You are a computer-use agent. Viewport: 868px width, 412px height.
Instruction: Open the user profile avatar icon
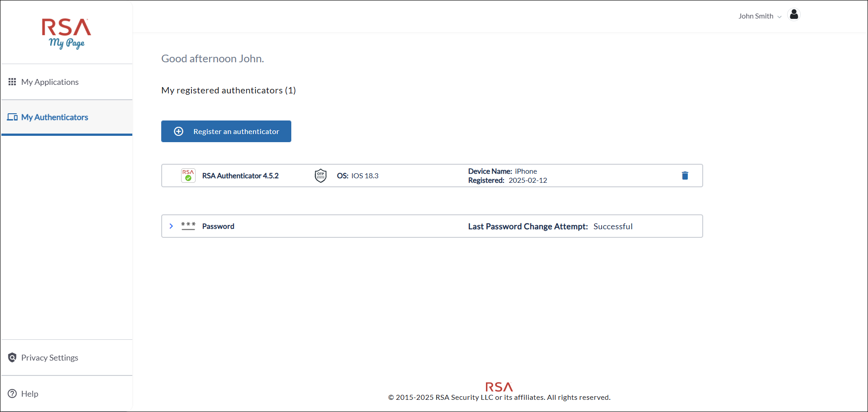click(x=793, y=15)
